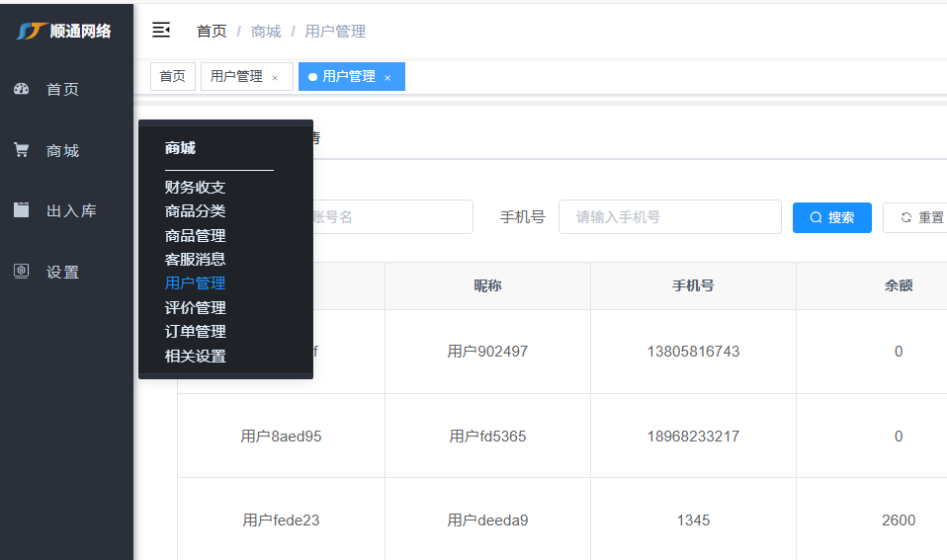
Task: Choose 评价管理 from the submenu
Action: pyautogui.click(x=195, y=307)
